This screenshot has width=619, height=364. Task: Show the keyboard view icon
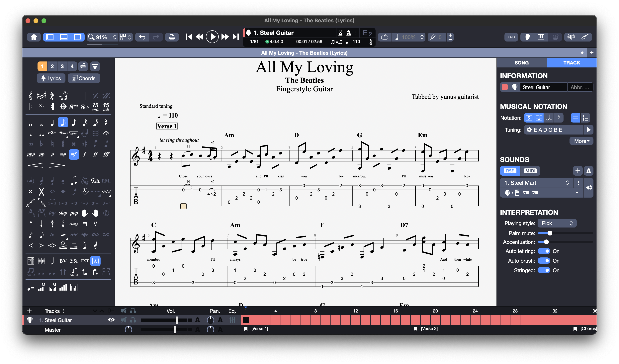tap(541, 37)
